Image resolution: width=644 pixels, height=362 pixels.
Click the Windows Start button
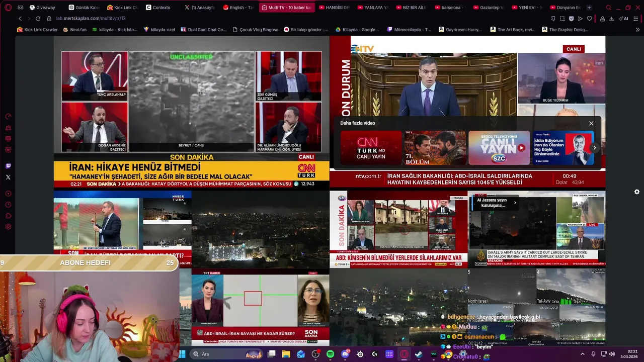182,354
